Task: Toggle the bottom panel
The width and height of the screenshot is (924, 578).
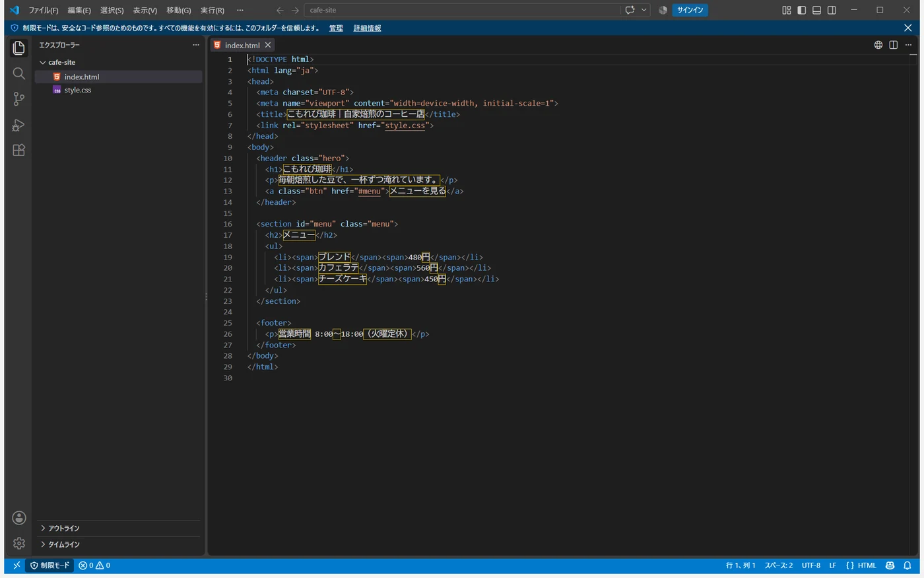Action: (x=816, y=10)
